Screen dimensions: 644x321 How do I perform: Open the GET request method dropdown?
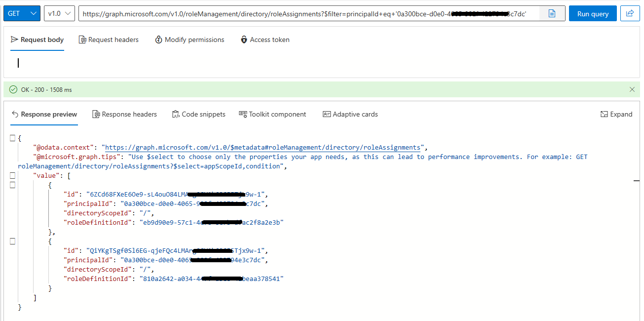21,13
